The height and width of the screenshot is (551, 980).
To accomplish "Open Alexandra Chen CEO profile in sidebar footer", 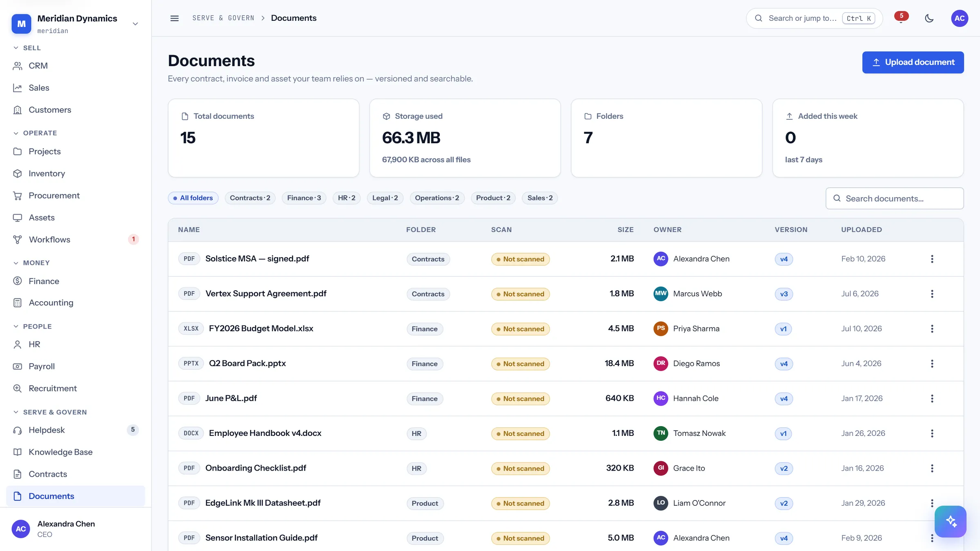I will (x=76, y=529).
